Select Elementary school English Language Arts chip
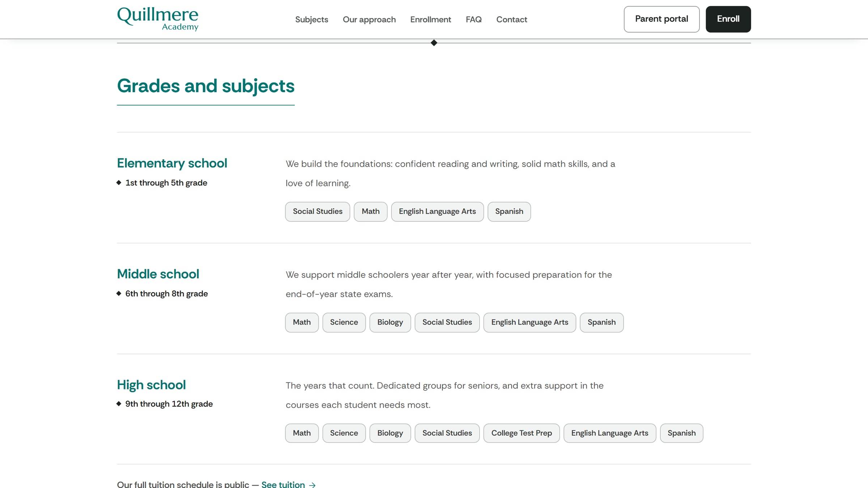868x488 pixels. (x=437, y=211)
